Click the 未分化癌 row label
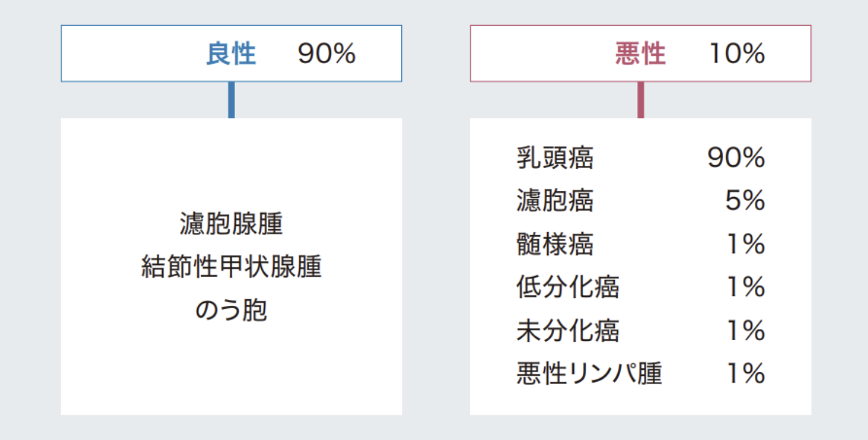The image size is (868, 440). point(568,330)
